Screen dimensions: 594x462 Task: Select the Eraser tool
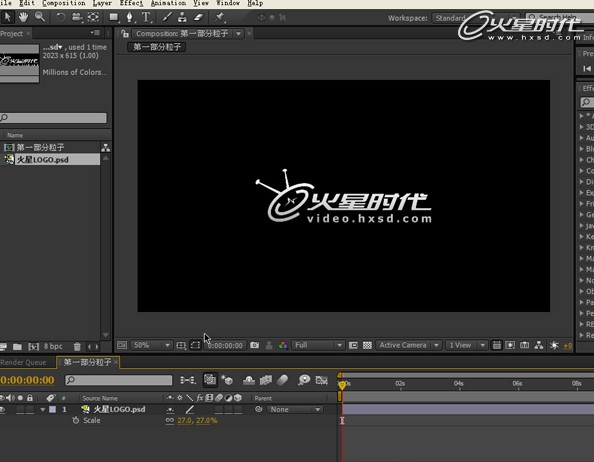click(199, 17)
